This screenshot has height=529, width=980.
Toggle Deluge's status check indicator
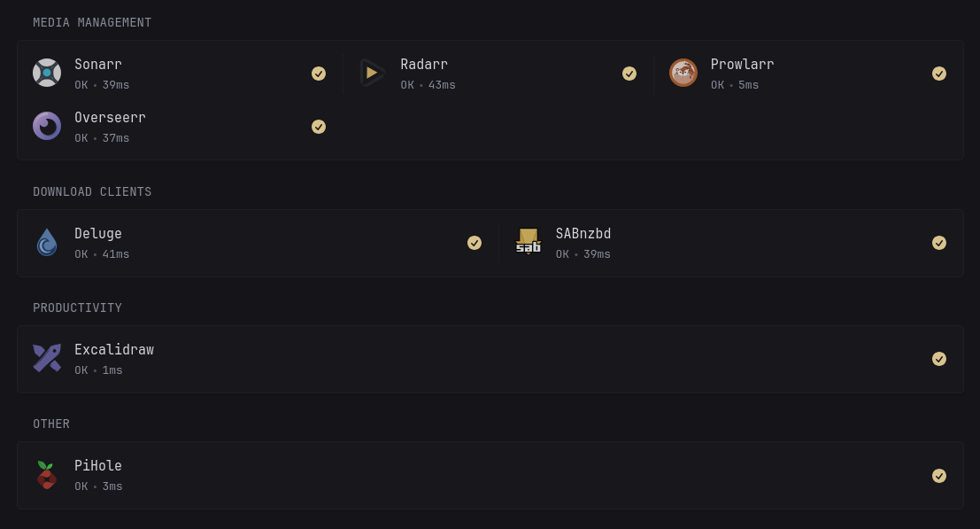coord(475,243)
